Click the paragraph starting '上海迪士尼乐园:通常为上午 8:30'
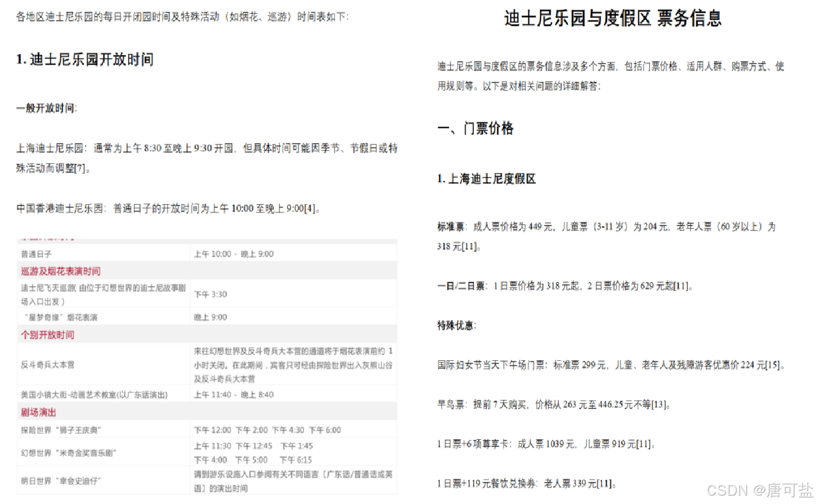The height and width of the screenshot is (504, 816). pos(207,158)
